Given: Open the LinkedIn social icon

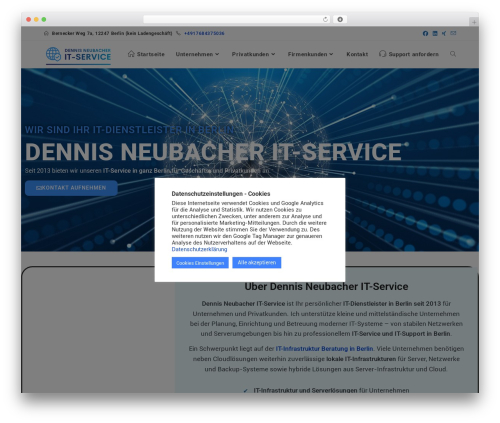Looking at the screenshot, I should 435,33.
